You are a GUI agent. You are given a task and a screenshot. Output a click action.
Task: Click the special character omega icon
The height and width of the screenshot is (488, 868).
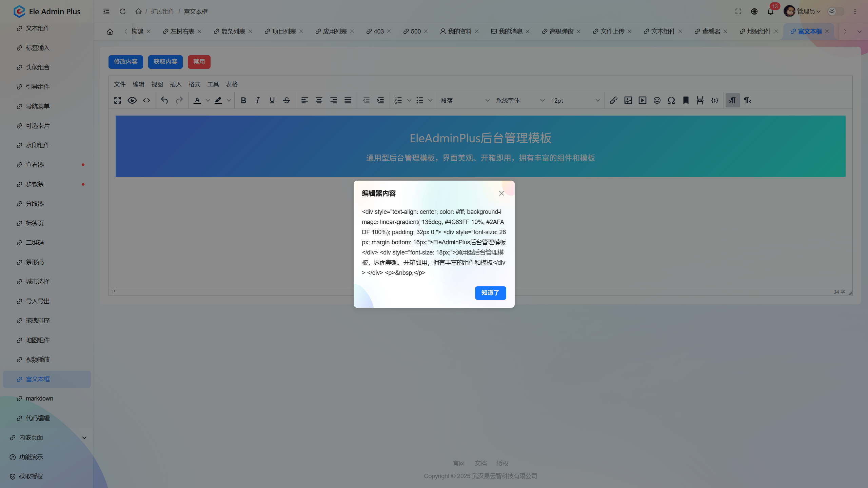pyautogui.click(x=671, y=100)
